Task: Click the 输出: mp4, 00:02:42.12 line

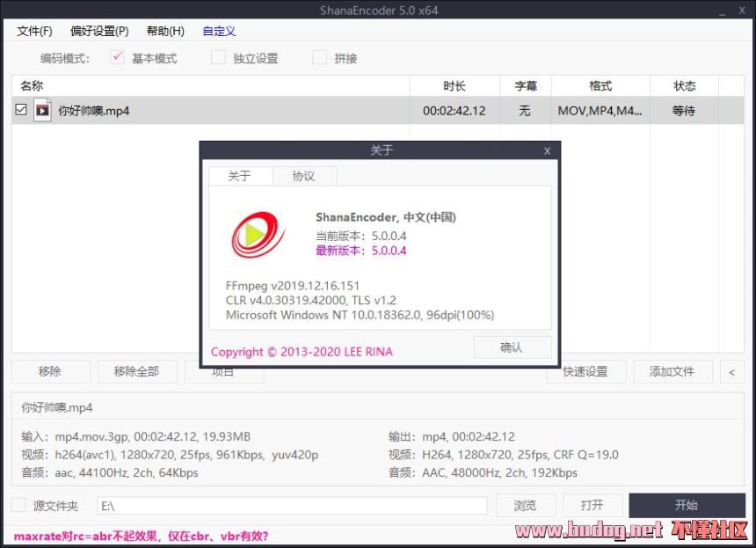Action: tap(452, 436)
